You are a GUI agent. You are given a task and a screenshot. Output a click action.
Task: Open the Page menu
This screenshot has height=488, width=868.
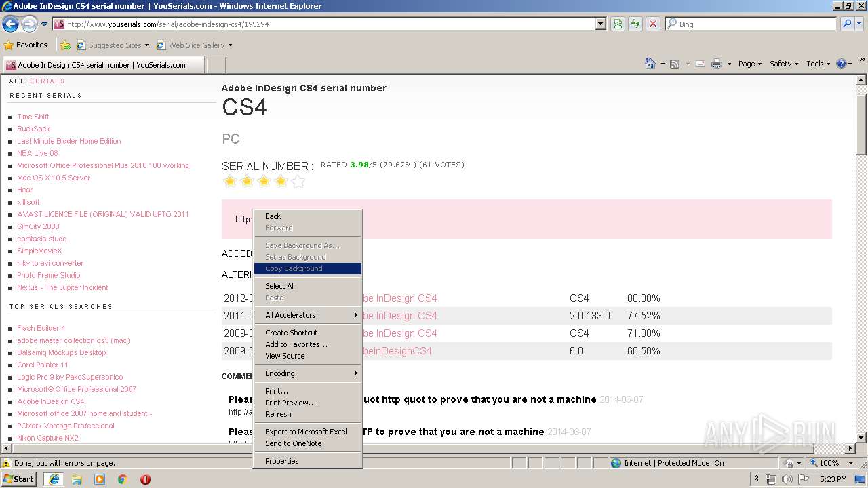point(749,64)
